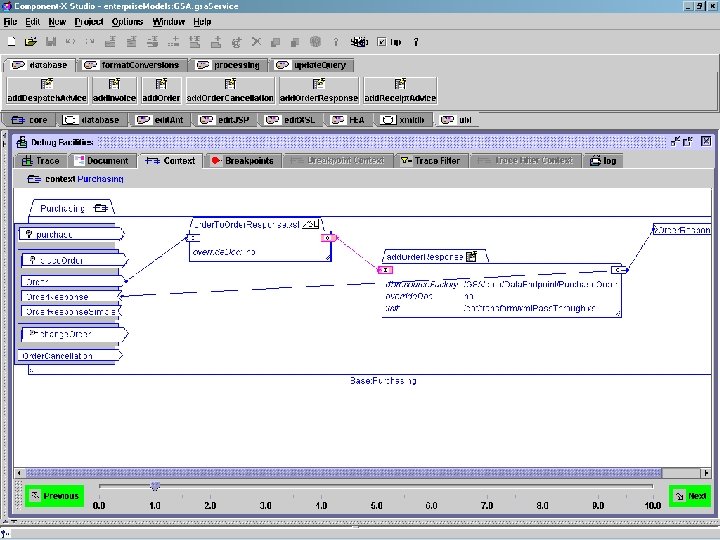Click the binoculars-like icon before the tip checkbox

coord(359,42)
